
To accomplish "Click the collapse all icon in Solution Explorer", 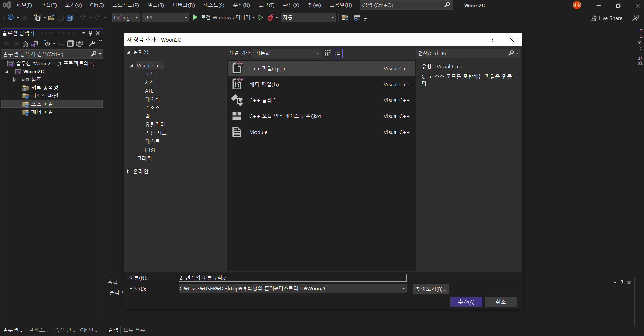I will pos(70,44).
